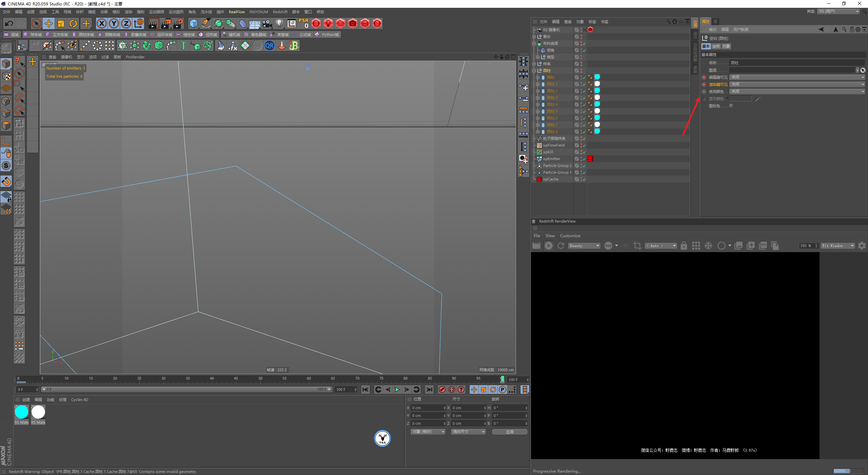Image resolution: width=868 pixels, height=475 pixels.
Task: Select the Particle Group 1 object
Action: pyautogui.click(x=557, y=172)
